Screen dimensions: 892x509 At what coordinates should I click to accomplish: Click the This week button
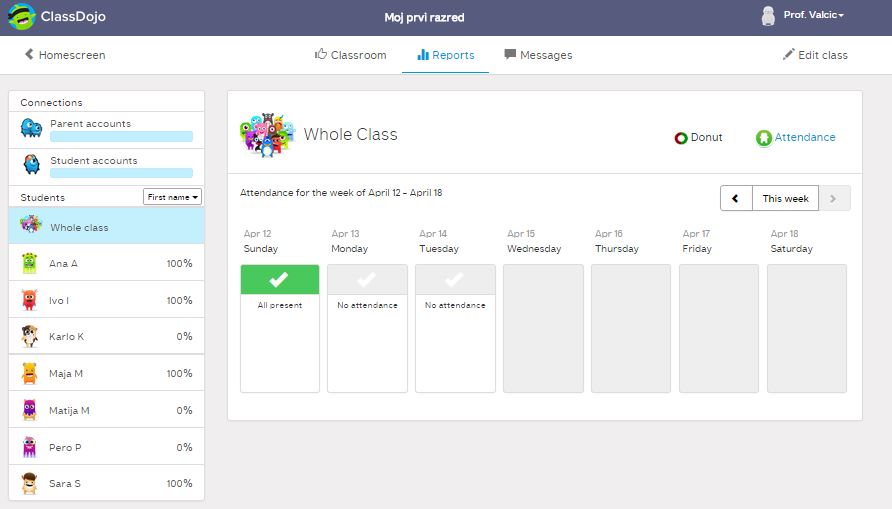coord(785,198)
